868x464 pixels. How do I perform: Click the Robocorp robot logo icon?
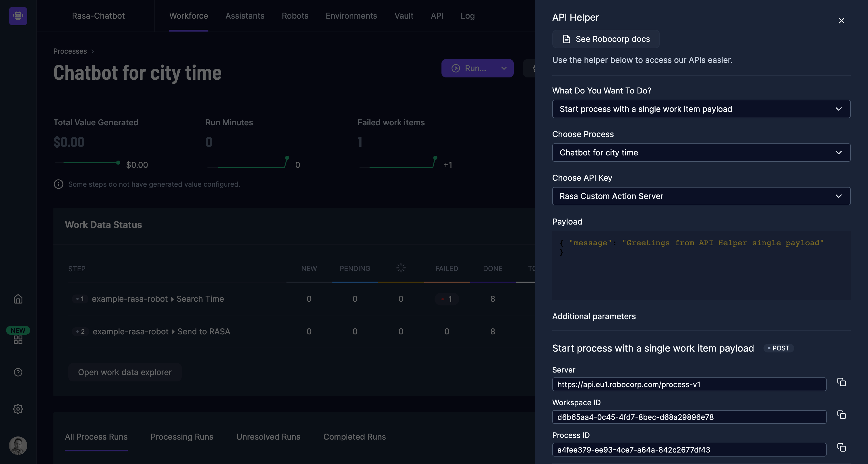coord(18,16)
